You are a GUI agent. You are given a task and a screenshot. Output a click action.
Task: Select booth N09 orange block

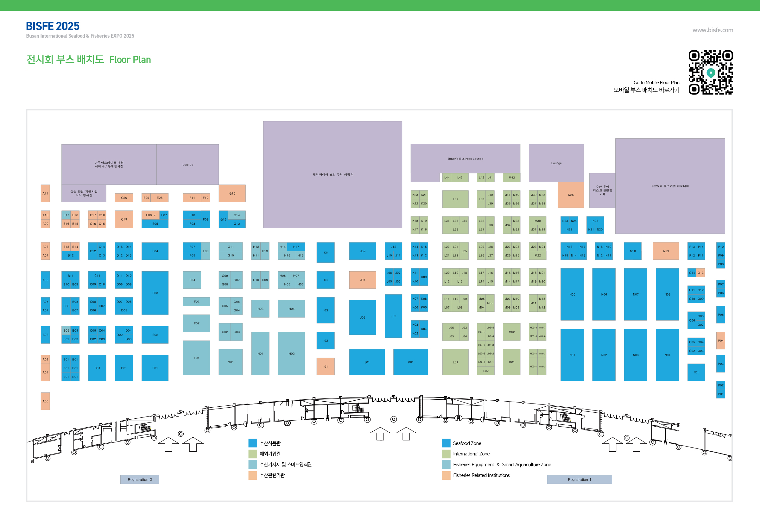coord(666,251)
